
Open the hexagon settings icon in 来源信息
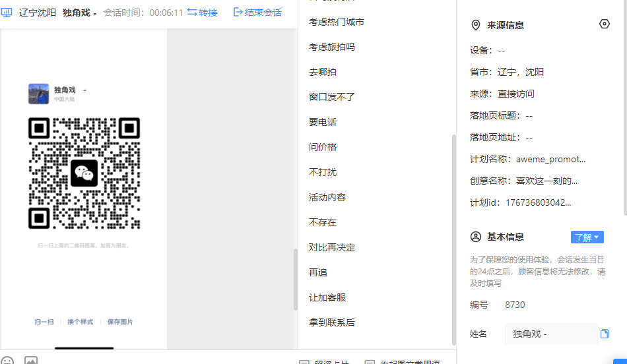[x=604, y=24]
